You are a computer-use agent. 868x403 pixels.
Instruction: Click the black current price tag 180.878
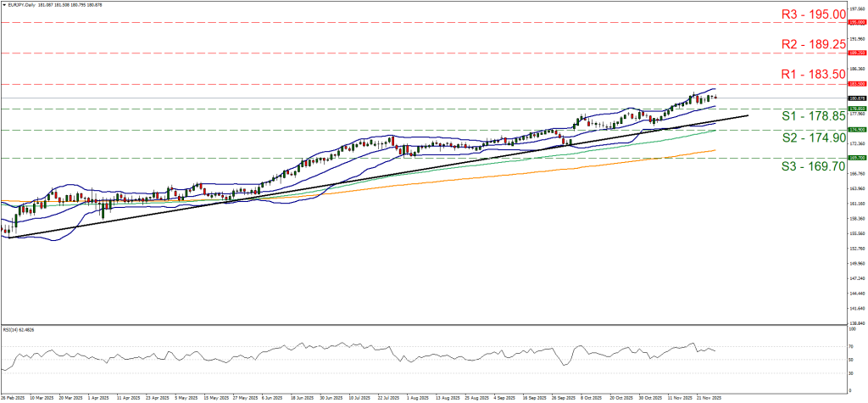pyautogui.click(x=857, y=98)
